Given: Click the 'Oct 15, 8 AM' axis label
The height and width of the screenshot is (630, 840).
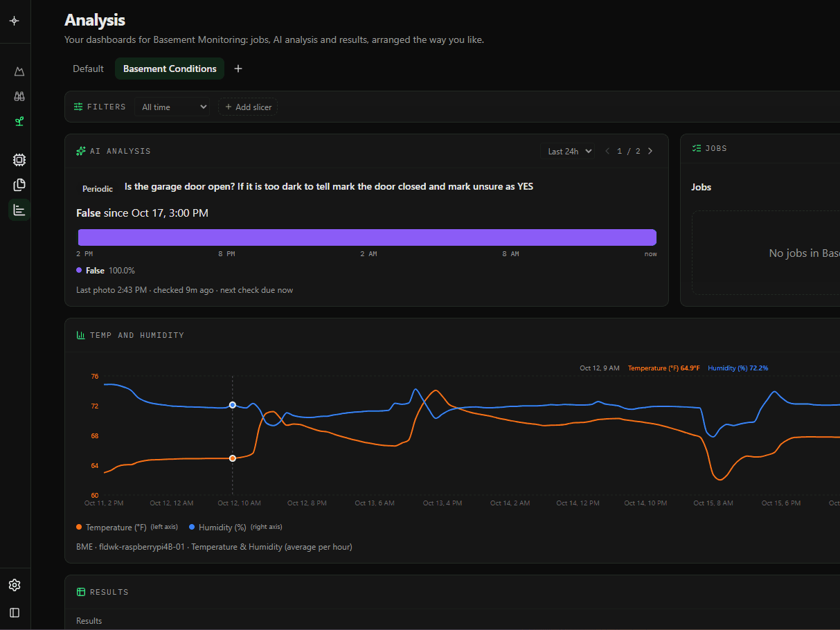Looking at the screenshot, I should click(x=713, y=503).
